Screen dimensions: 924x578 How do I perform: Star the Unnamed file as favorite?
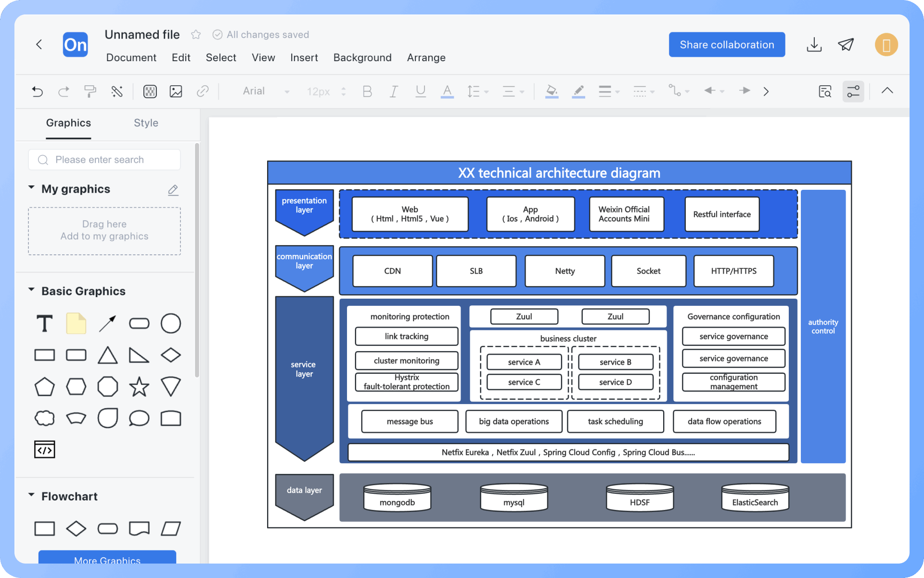[x=196, y=35]
